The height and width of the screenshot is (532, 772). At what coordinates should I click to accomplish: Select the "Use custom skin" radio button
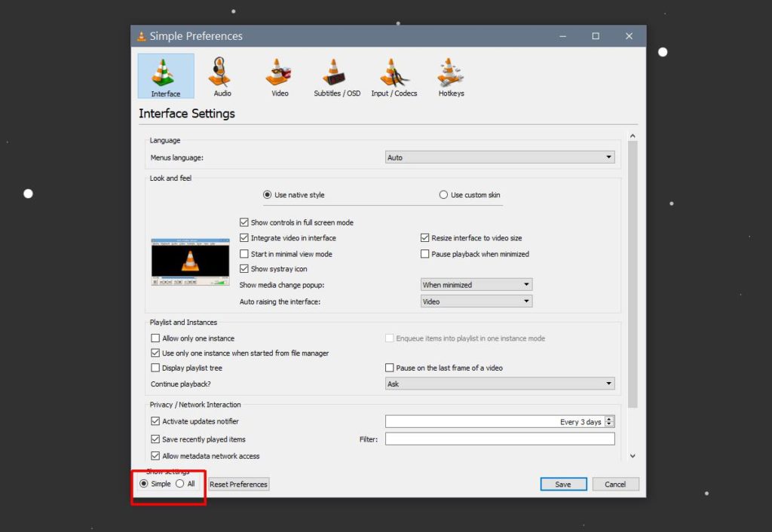pyautogui.click(x=443, y=194)
